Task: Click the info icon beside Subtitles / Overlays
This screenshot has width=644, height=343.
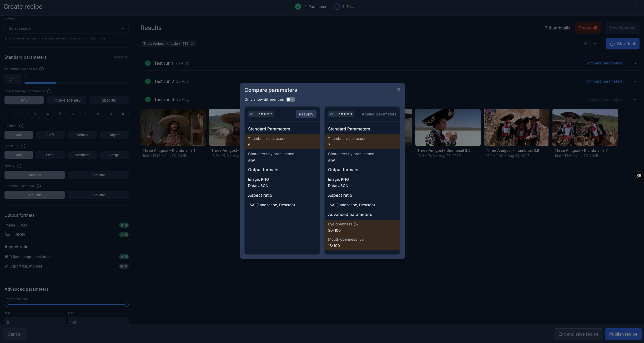Action: 39,186
